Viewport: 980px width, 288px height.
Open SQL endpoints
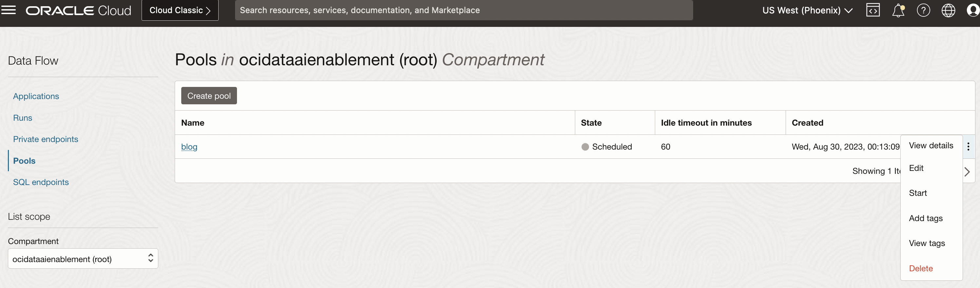click(x=41, y=182)
